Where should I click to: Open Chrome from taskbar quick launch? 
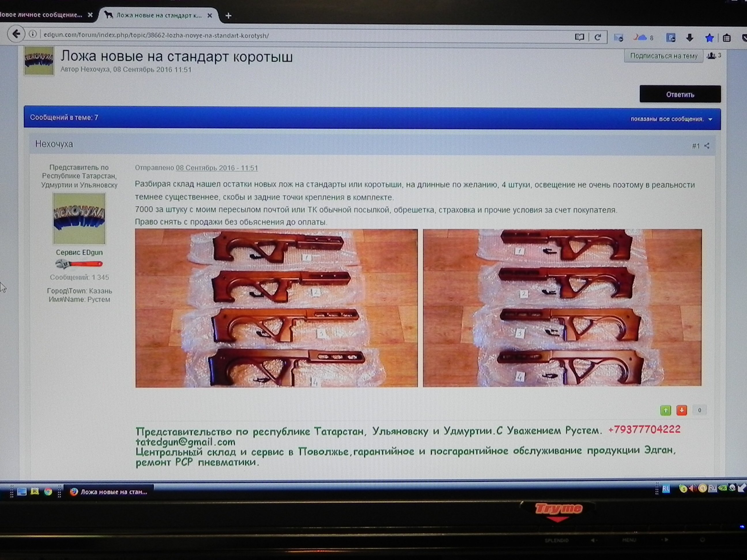[48, 491]
